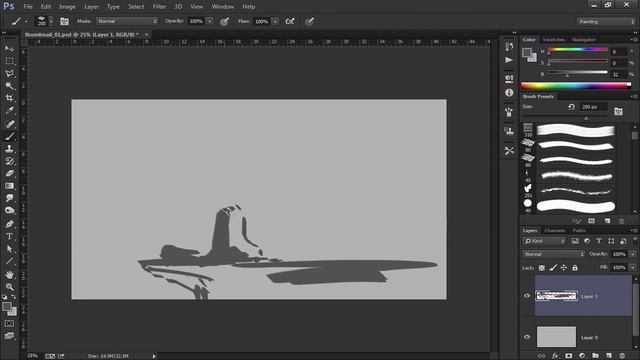Viewport: 640px width, 360px height.
Task: Select the Brush tool in toolbox
Action: [x=9, y=136]
